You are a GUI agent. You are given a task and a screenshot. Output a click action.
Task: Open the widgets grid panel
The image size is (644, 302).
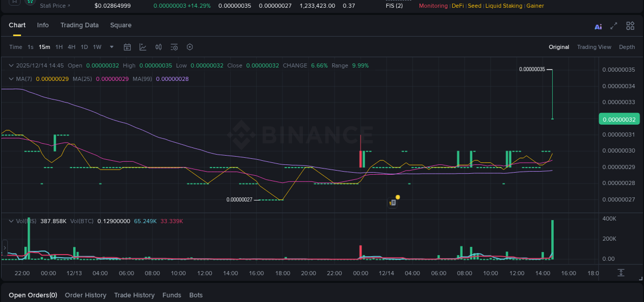tap(630, 26)
